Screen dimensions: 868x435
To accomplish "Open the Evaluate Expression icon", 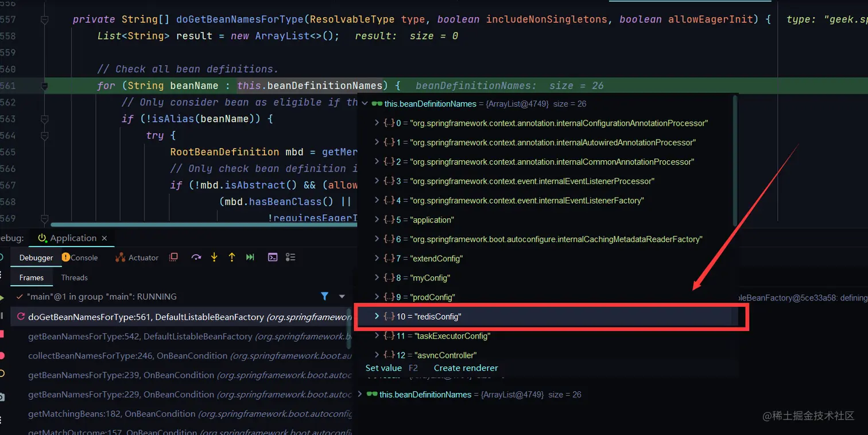I will [x=273, y=257].
